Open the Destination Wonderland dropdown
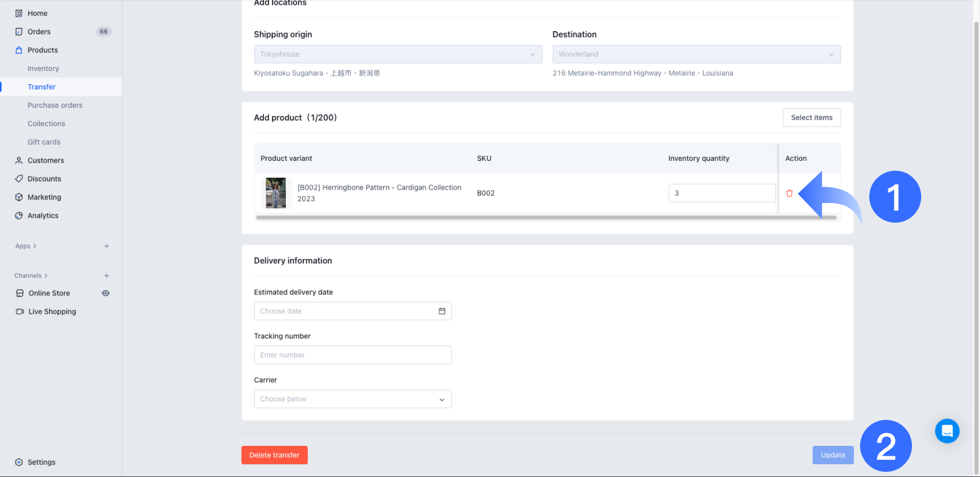This screenshot has height=477, width=980. (696, 54)
